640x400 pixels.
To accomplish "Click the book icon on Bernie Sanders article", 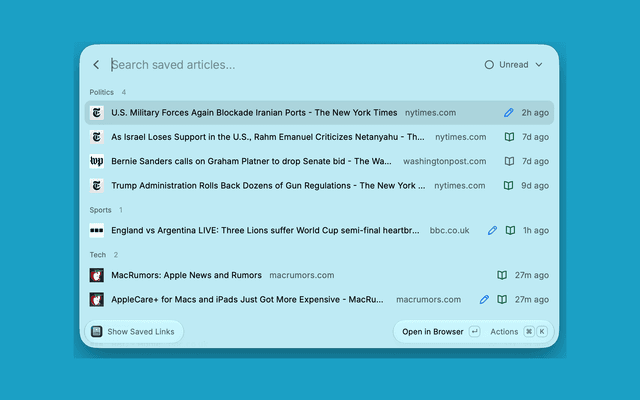I will click(x=509, y=161).
